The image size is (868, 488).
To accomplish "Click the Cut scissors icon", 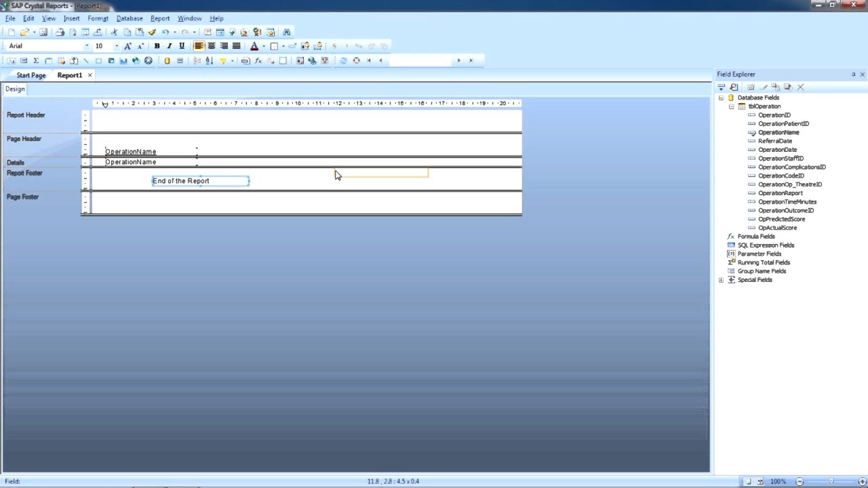I will 114,32.
